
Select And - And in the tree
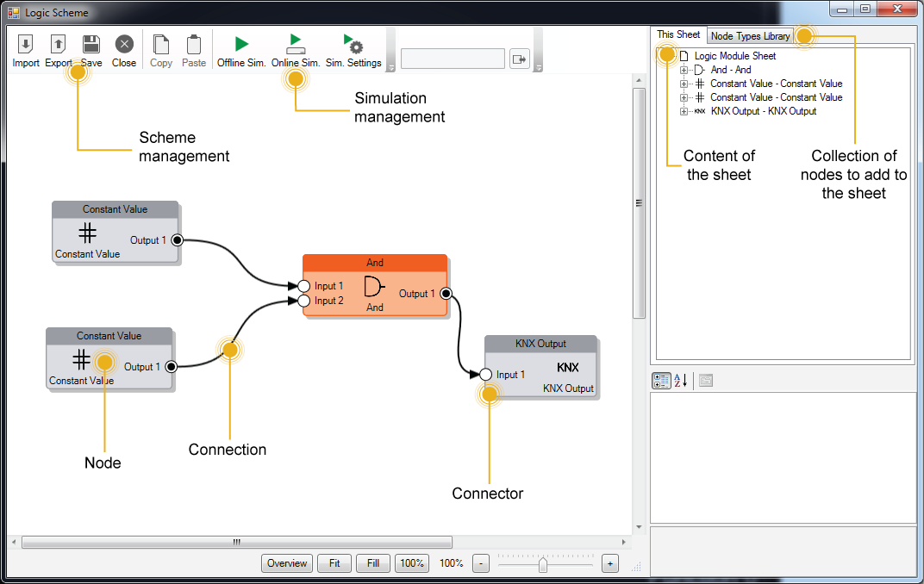pyautogui.click(x=731, y=70)
